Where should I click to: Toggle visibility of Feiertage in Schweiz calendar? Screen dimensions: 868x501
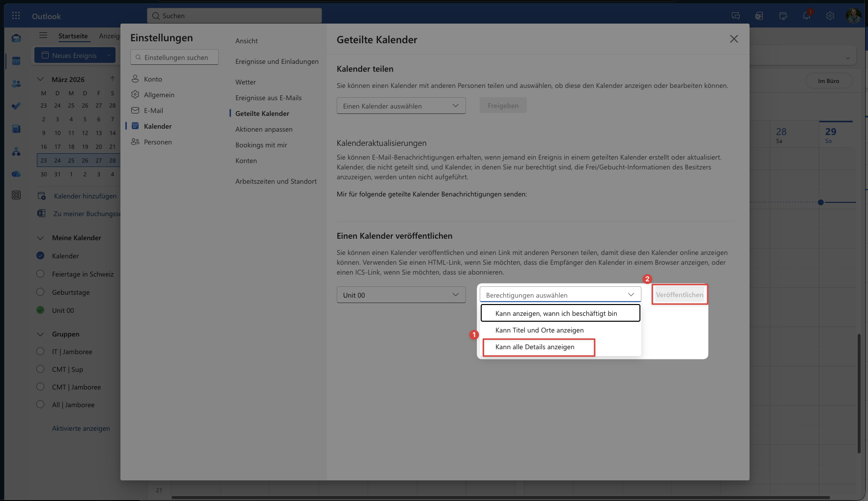[x=40, y=274]
